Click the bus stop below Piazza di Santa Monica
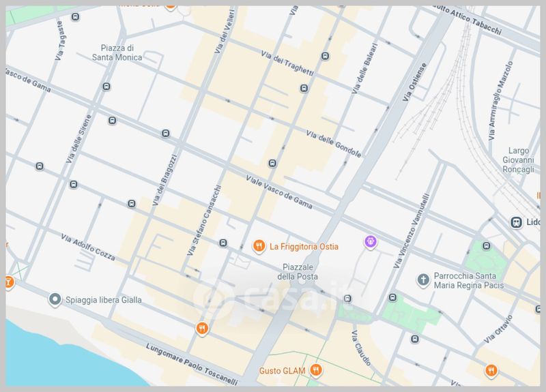 tap(106, 87)
